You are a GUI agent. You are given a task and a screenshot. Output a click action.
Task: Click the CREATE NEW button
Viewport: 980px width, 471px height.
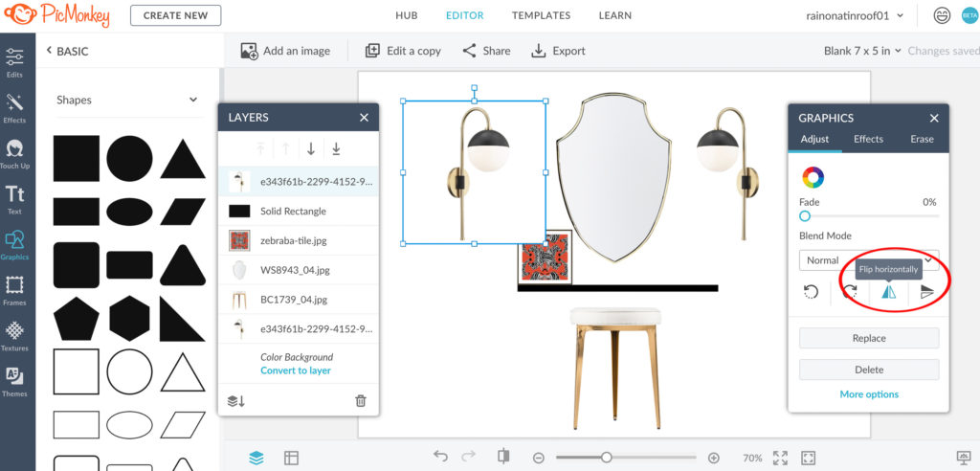pyautogui.click(x=176, y=15)
